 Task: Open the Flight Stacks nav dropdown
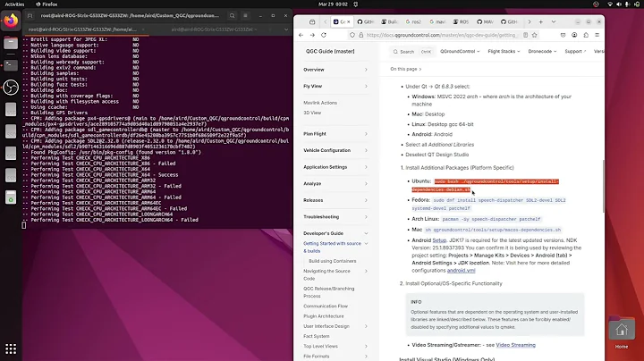tap(504, 51)
